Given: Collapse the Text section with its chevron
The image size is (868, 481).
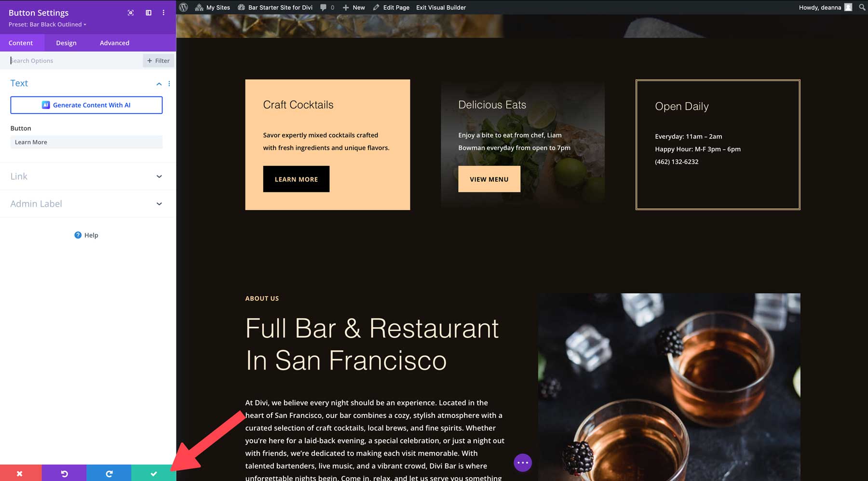Looking at the screenshot, I should (159, 83).
